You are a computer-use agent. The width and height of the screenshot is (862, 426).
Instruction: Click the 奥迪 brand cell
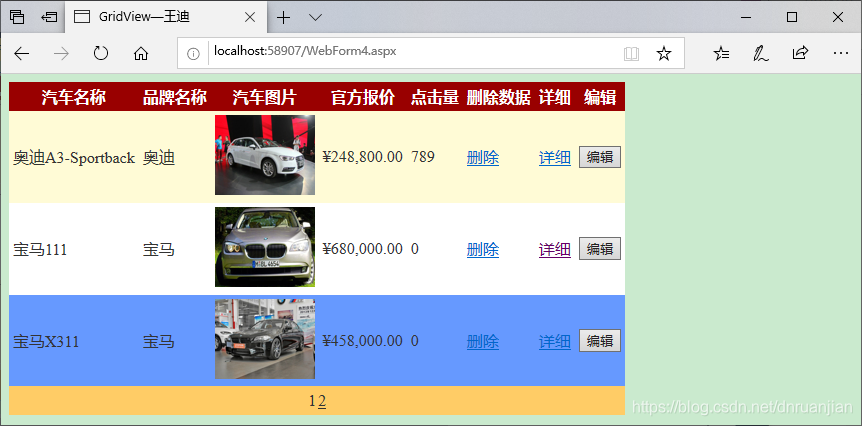[x=159, y=158]
